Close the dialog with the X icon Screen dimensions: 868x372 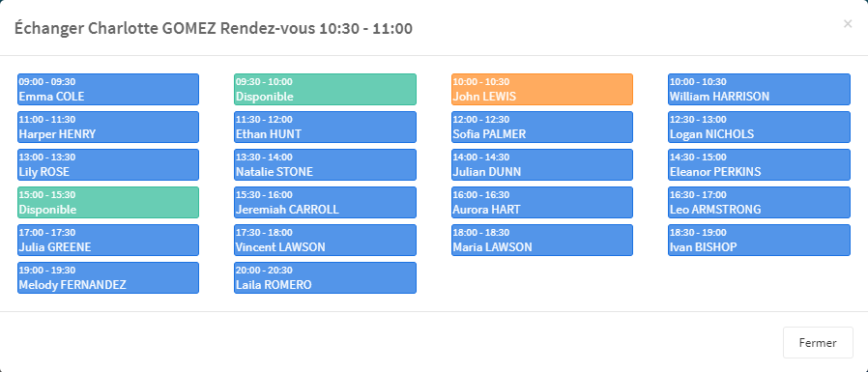tap(848, 24)
